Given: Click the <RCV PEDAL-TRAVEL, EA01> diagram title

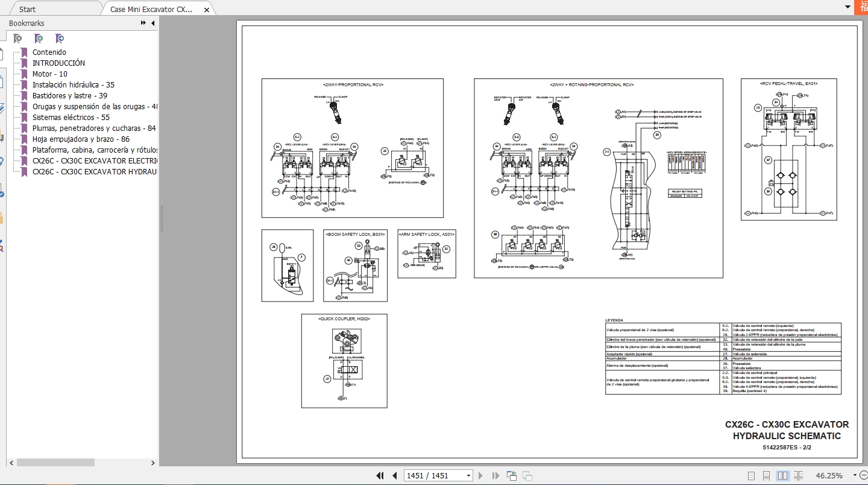Looking at the screenshot, I should click(789, 83).
